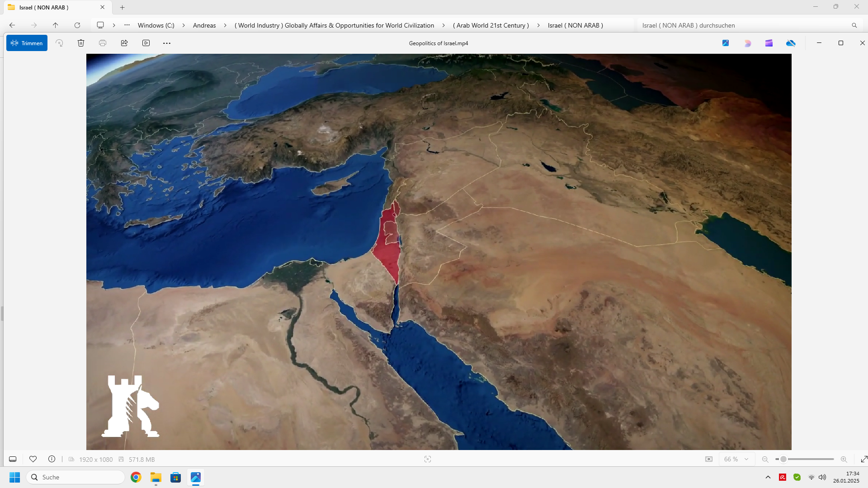The width and height of the screenshot is (868, 488).
Task: Close the Israel ( NON ARAB ) tab
Action: click(x=103, y=7)
